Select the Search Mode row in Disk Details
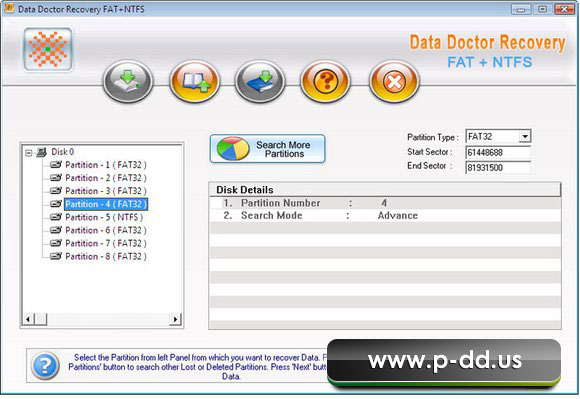 385,216
